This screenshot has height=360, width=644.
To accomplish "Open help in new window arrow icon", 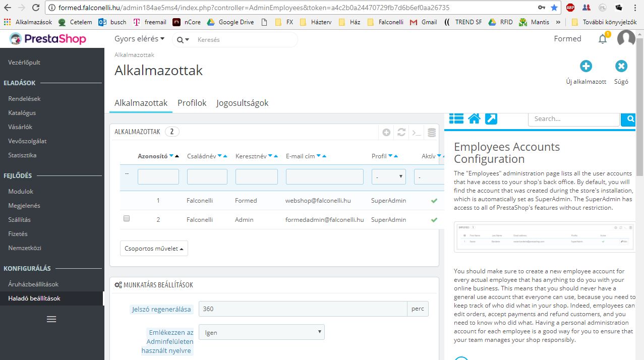I will pyautogui.click(x=491, y=118).
